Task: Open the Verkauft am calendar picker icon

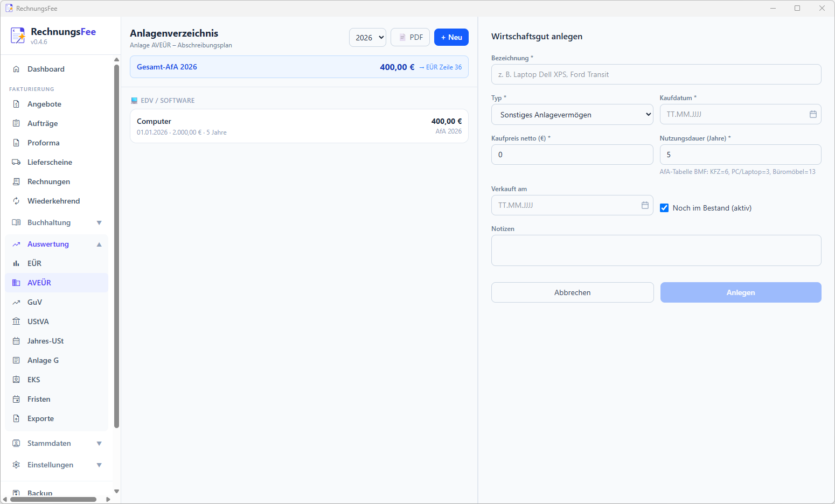Action: (x=645, y=205)
